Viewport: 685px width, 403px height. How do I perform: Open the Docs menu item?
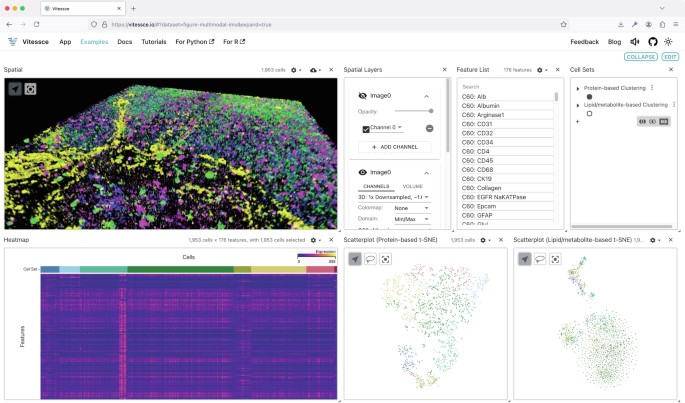click(x=124, y=42)
